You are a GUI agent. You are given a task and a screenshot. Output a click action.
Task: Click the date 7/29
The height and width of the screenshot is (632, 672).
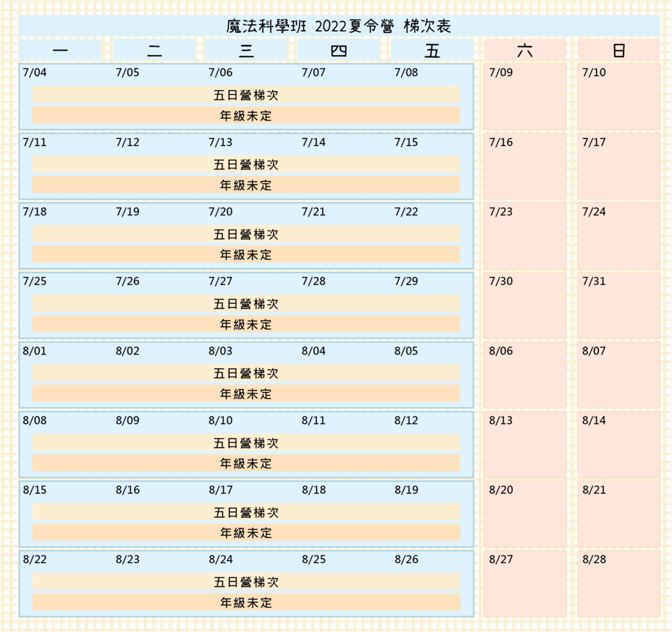[406, 282]
